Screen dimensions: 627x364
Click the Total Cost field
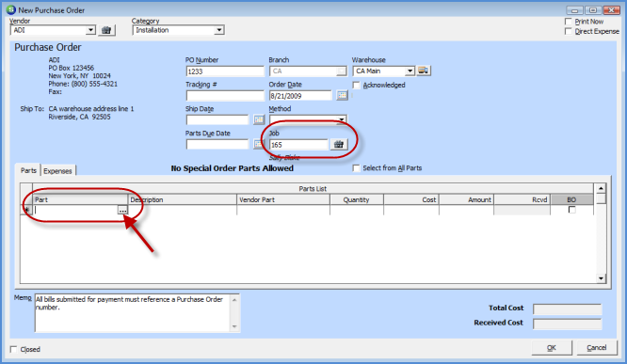[567, 309]
